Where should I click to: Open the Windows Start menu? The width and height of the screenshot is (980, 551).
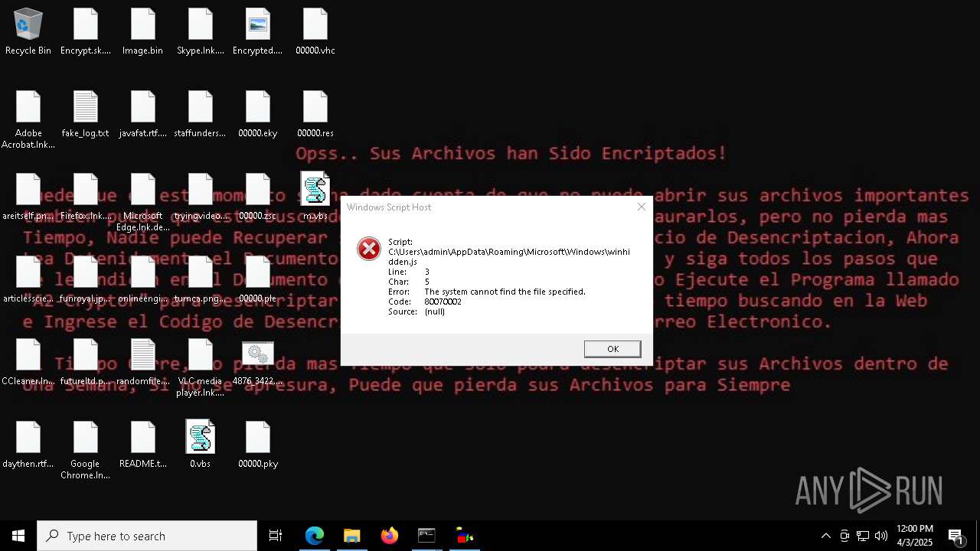pyautogui.click(x=18, y=536)
